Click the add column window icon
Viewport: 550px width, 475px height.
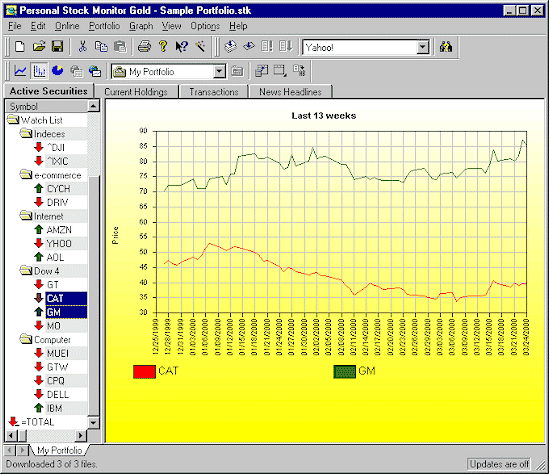pos(261,71)
